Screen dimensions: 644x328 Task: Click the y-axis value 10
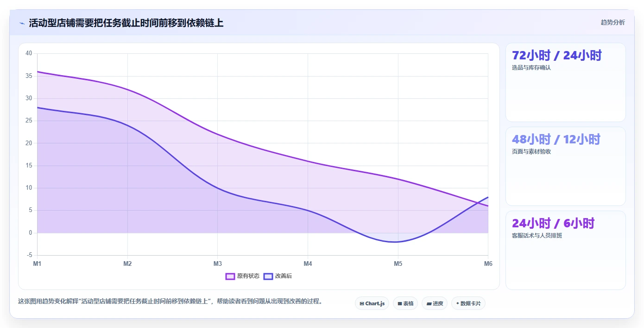tap(29, 188)
